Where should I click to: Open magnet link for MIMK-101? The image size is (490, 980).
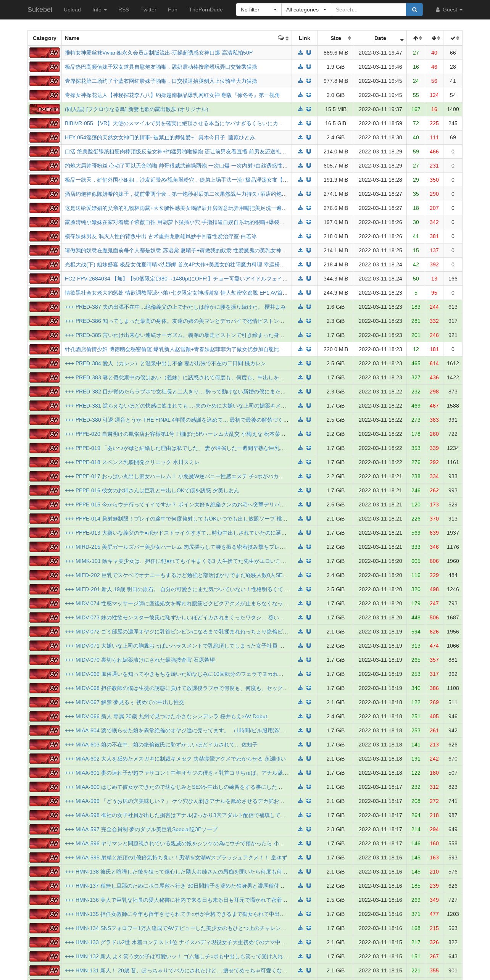point(309,561)
